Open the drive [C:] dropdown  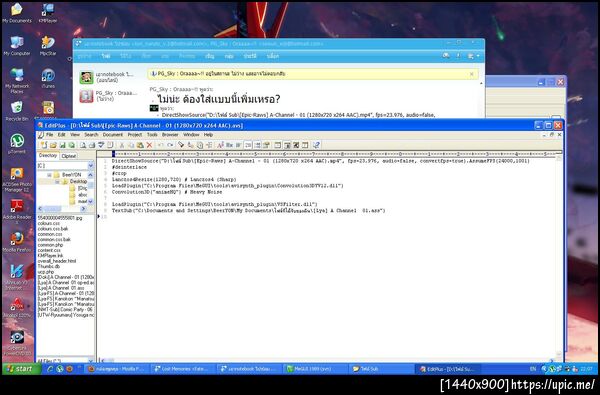click(x=91, y=166)
